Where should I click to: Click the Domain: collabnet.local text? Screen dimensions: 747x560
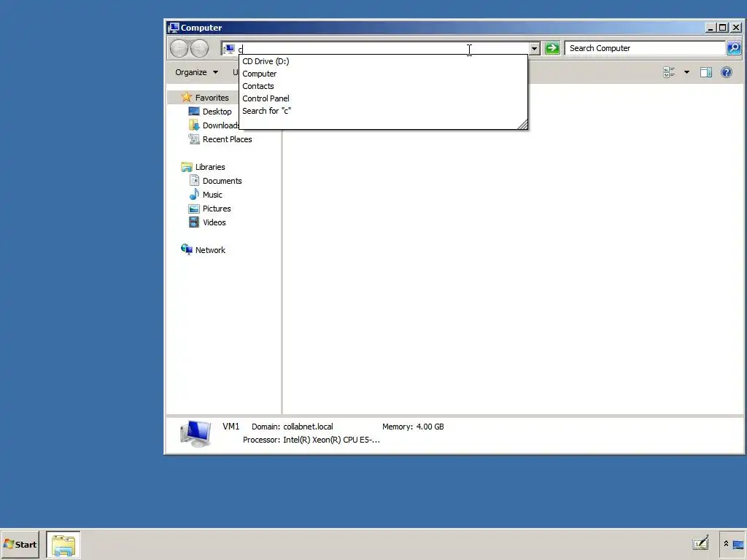pos(292,427)
